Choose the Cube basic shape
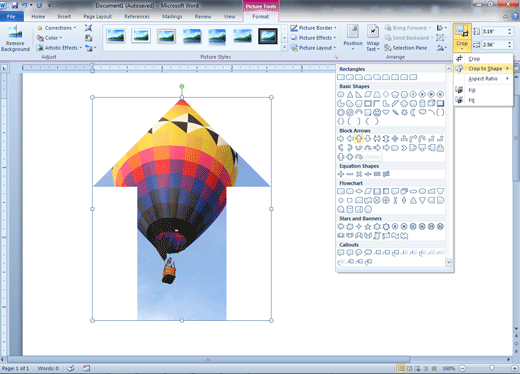 coord(431,104)
